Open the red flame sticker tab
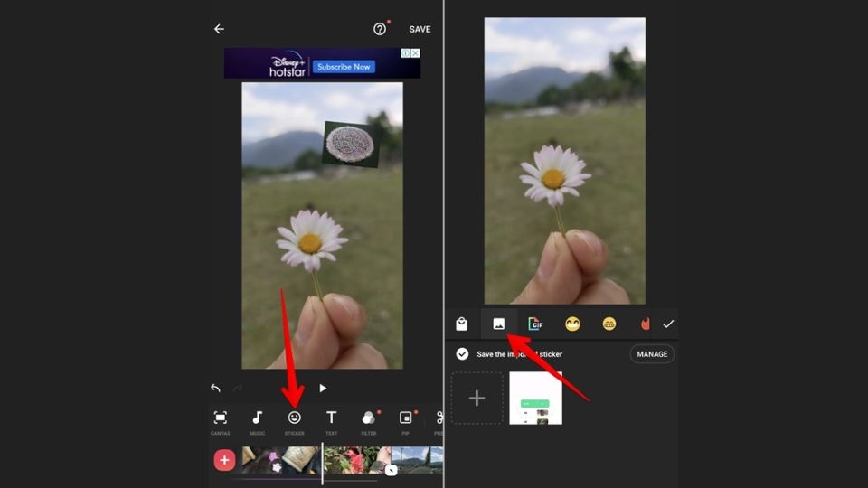 tap(645, 324)
